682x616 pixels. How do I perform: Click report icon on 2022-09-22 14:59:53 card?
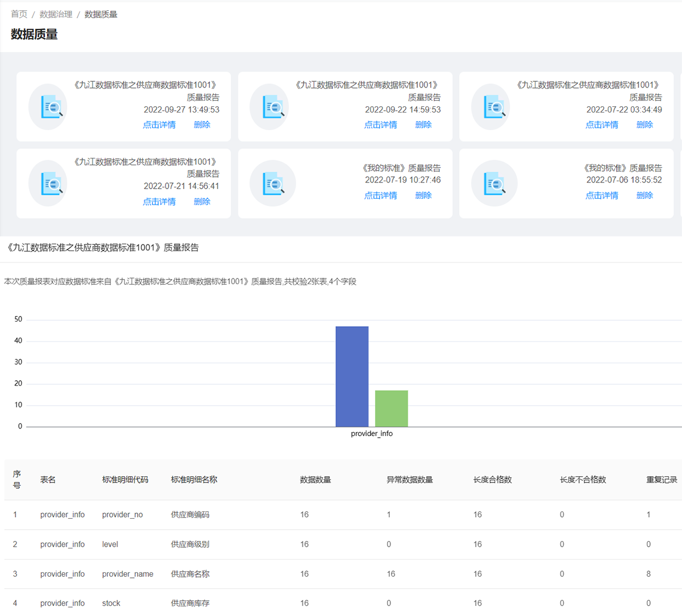(x=269, y=107)
